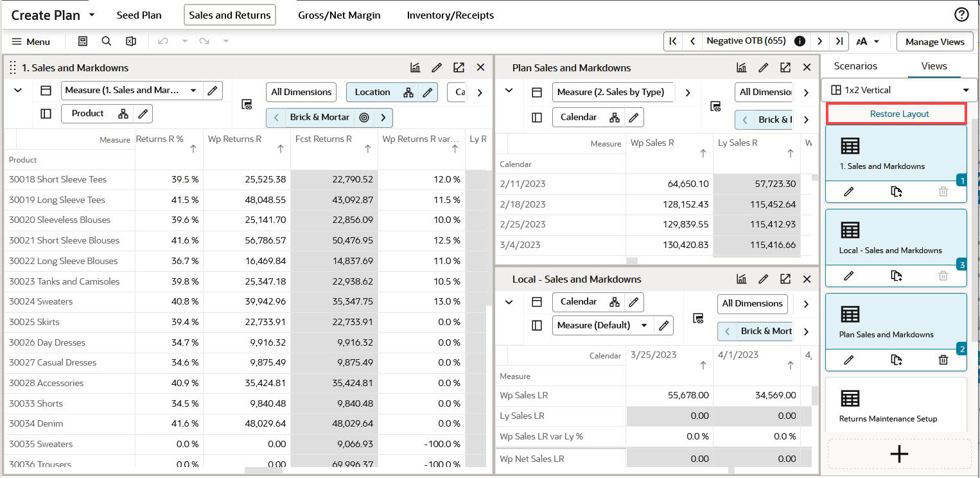
Task: Delete the Plan Sales and Markdowns view card
Action: click(x=943, y=360)
